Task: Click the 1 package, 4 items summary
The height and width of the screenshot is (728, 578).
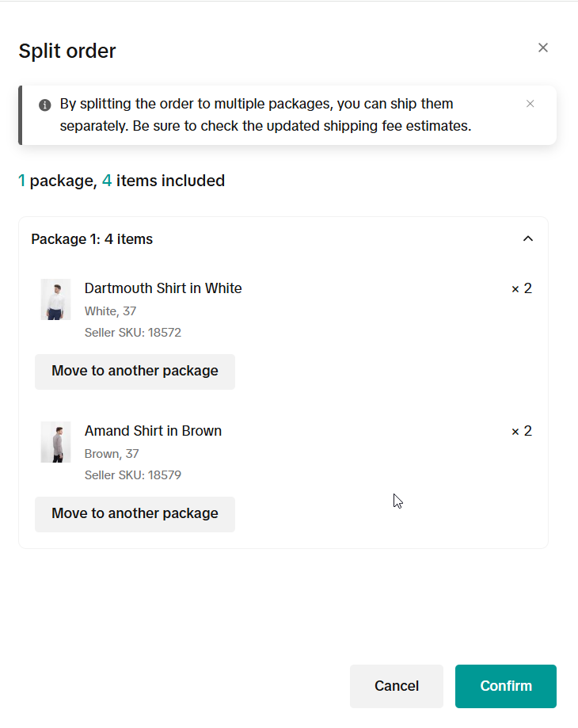Action: (x=121, y=181)
